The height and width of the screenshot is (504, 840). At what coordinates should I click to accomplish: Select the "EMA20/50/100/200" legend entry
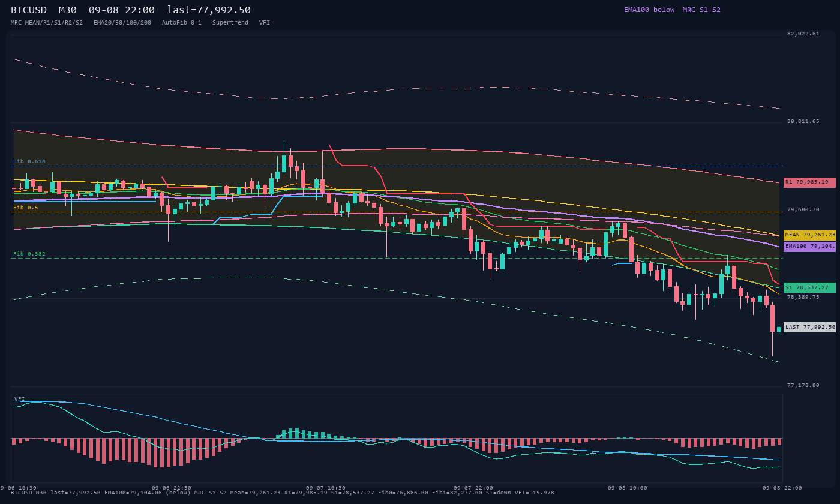click(122, 22)
